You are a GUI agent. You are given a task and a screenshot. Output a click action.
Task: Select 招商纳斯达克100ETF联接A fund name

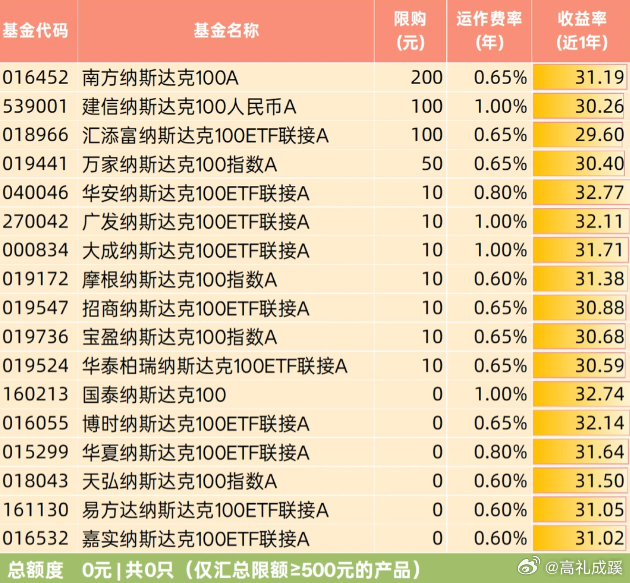pyautogui.click(x=196, y=309)
